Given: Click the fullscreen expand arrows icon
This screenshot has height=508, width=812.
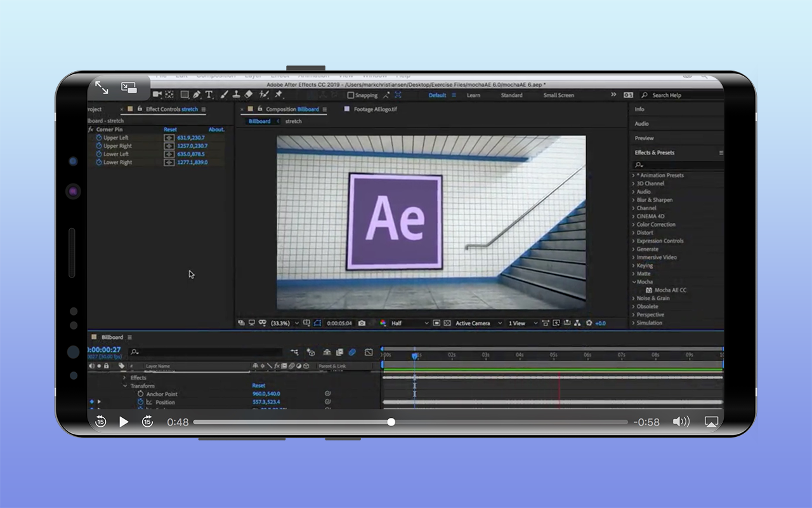Looking at the screenshot, I should click(x=101, y=88).
